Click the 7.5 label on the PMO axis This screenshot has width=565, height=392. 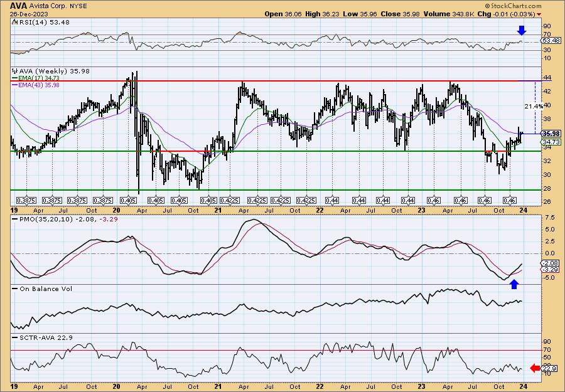pyautogui.click(x=550, y=218)
